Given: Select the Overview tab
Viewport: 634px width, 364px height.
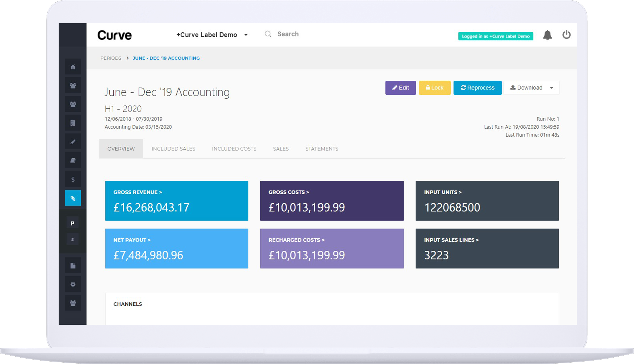Looking at the screenshot, I should point(121,149).
